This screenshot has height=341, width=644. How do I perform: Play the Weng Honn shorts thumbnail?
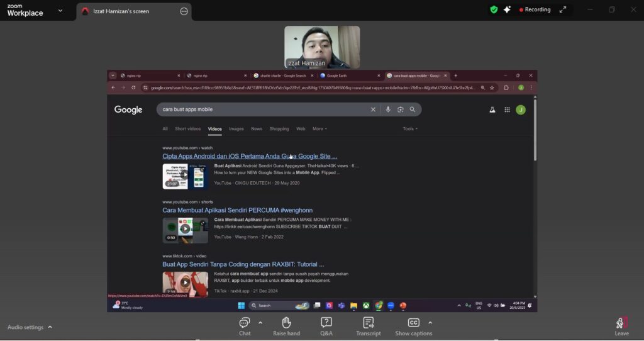pos(186,230)
